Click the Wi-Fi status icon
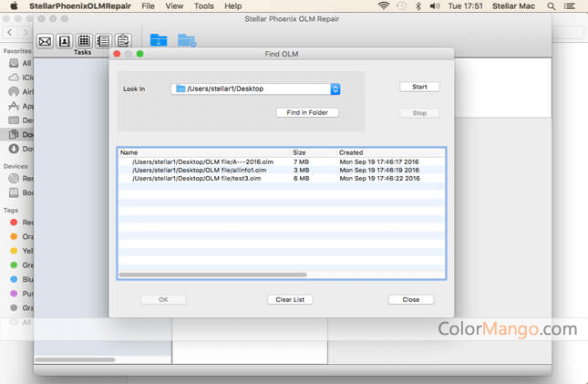 [384, 6]
